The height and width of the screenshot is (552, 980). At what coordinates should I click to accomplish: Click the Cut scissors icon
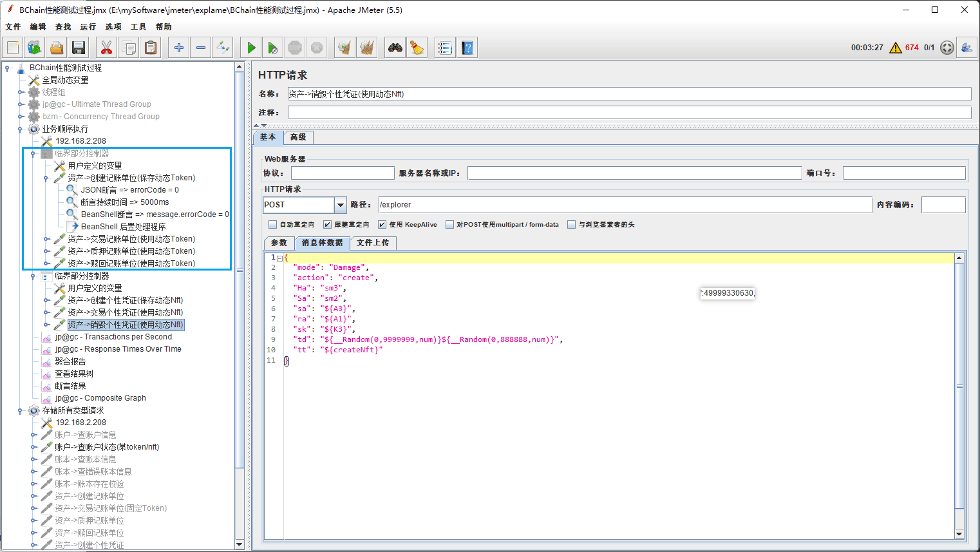click(x=106, y=48)
